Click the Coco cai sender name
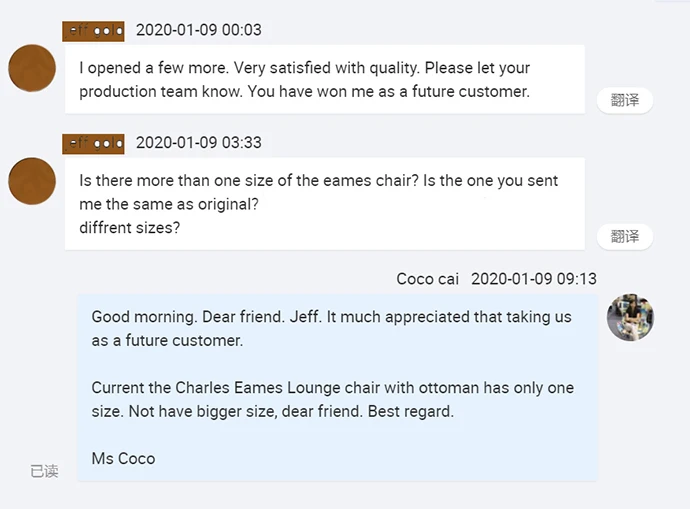 (x=428, y=279)
